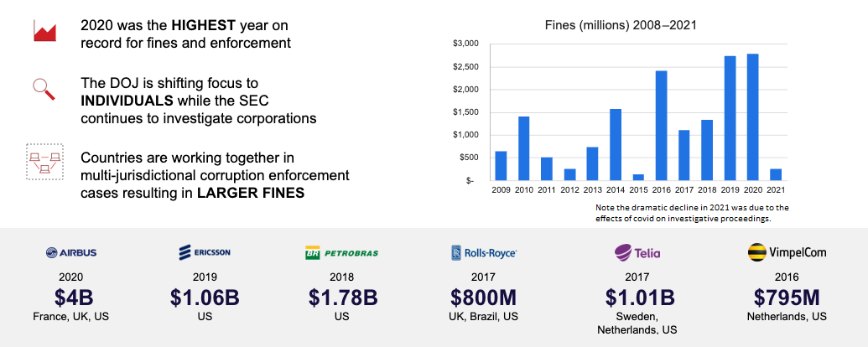Click the 2013 bar in chart
The image size is (868, 347).
(592, 163)
